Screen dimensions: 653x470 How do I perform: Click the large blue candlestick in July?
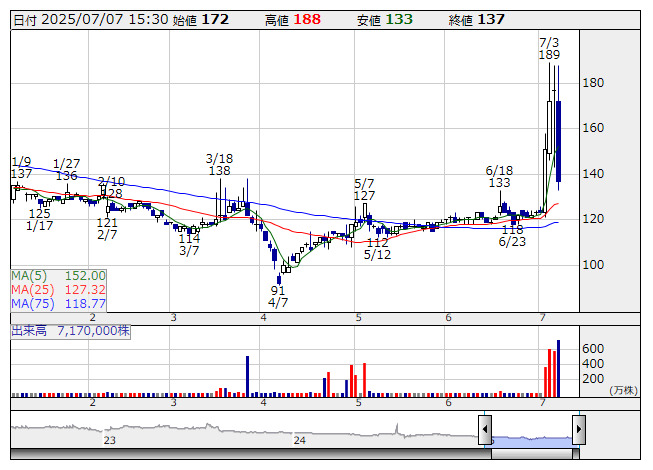(558, 142)
